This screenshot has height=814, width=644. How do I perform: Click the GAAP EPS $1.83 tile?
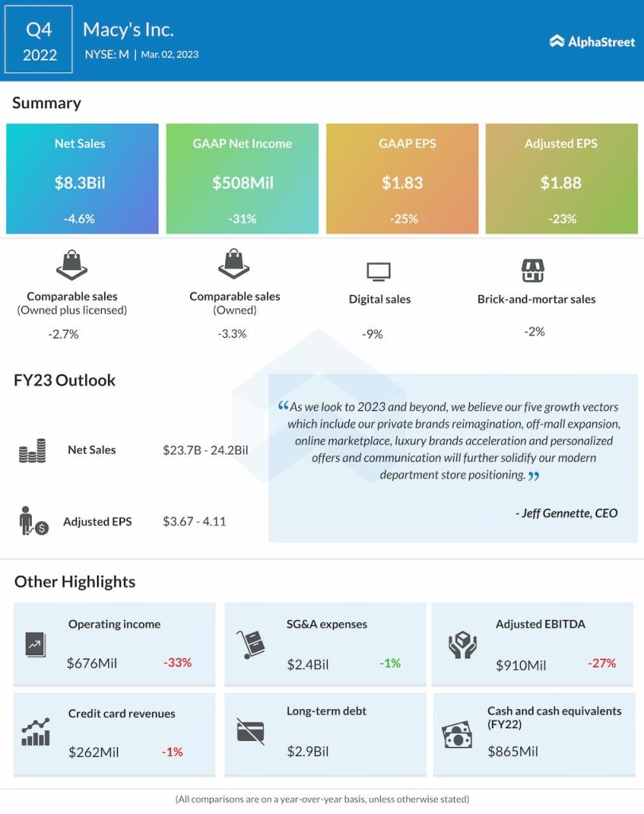pyautogui.click(x=402, y=179)
